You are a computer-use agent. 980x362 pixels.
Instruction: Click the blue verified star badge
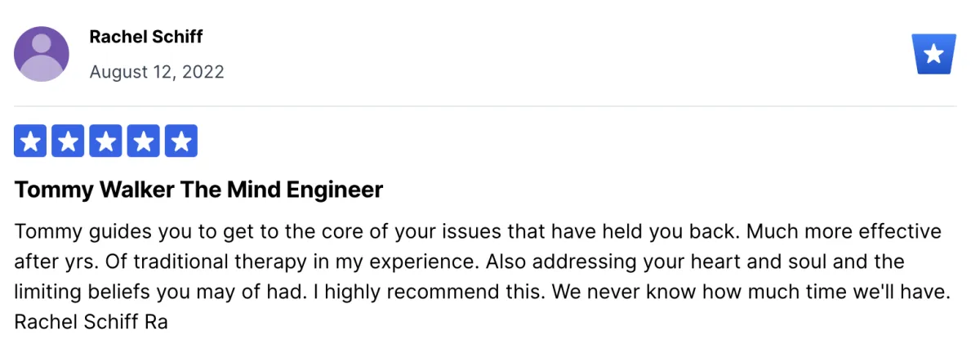point(933,55)
